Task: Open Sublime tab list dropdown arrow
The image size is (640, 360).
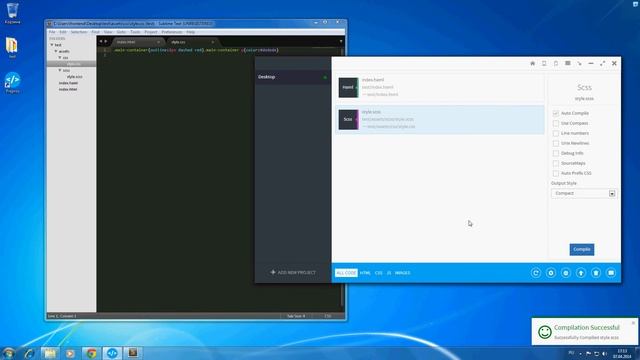Action: [341, 41]
